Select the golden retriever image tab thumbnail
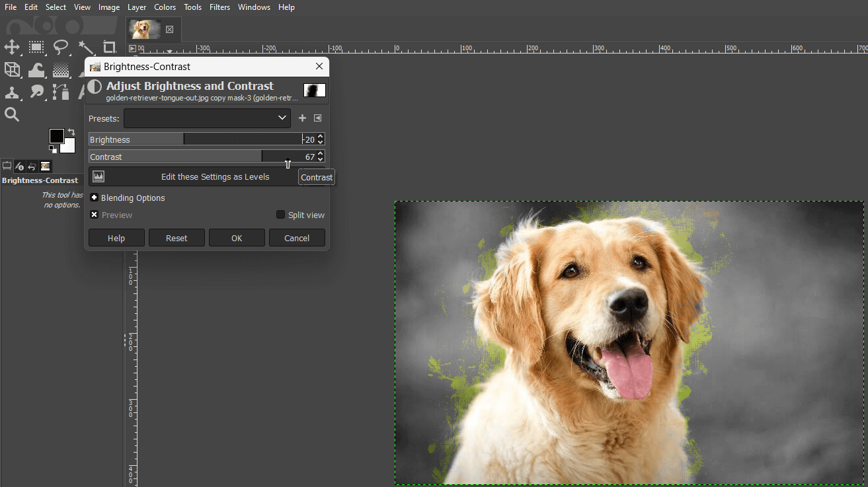The width and height of the screenshot is (868, 487). point(145,29)
